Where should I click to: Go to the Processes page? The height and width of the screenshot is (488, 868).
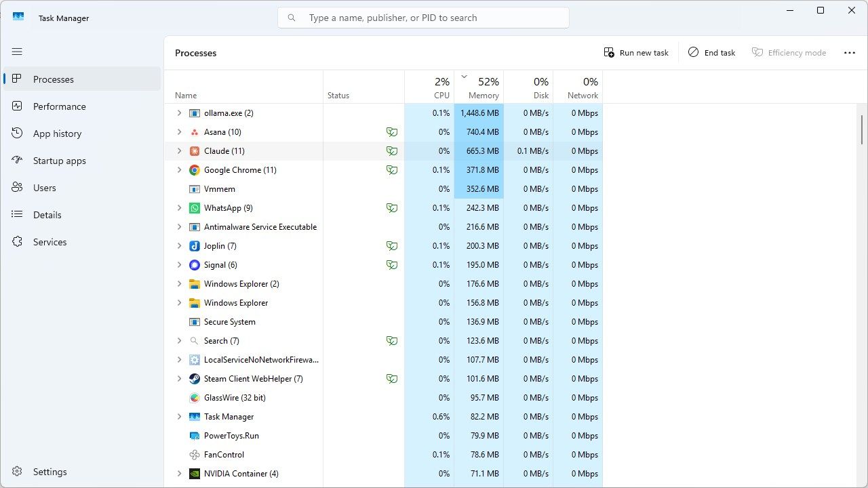(x=82, y=79)
